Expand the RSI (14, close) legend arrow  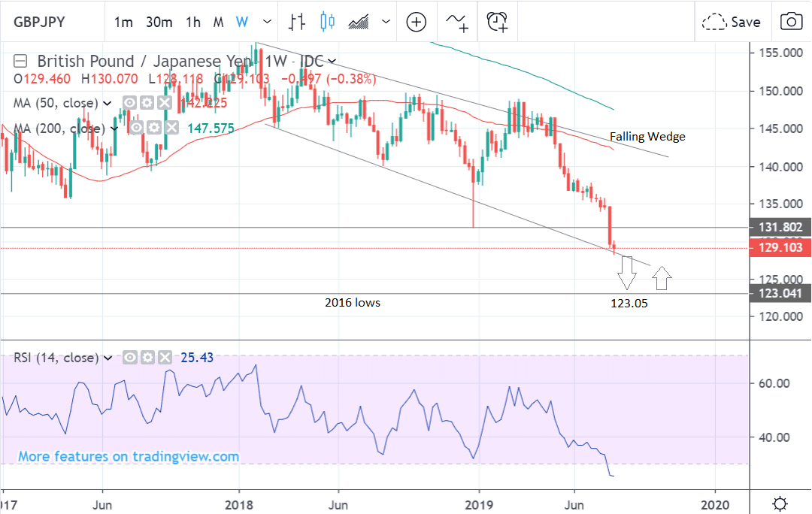pos(108,358)
